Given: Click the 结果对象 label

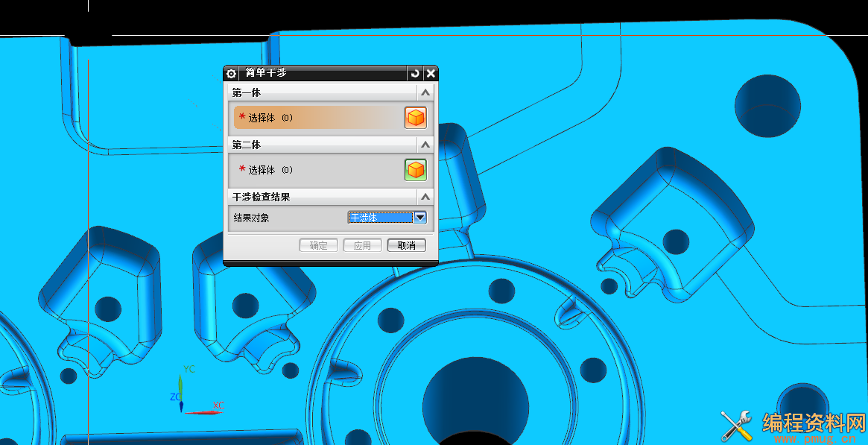Looking at the screenshot, I should click(251, 218).
